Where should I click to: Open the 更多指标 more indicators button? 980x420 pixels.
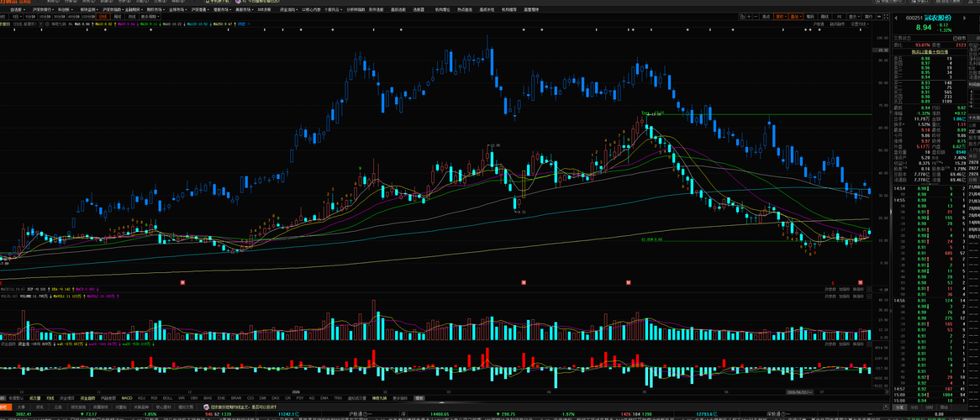tap(400, 398)
